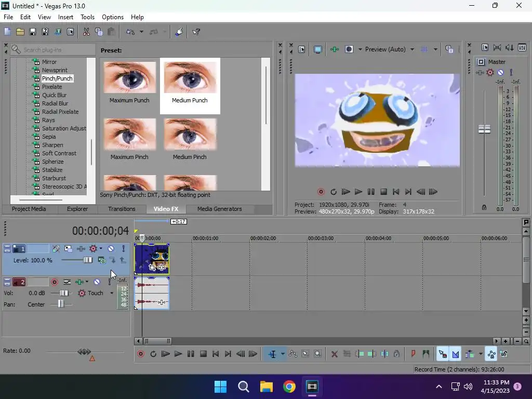Create a new project from toolbar
The image size is (532, 399).
[x=7, y=32]
